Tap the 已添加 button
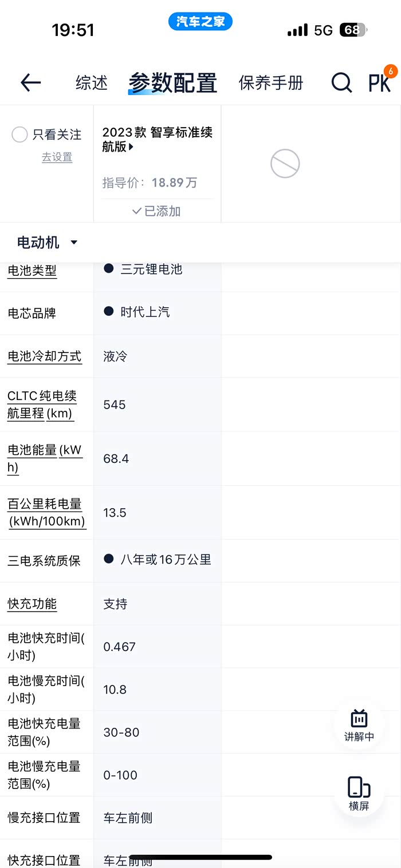401x868 pixels. click(156, 211)
